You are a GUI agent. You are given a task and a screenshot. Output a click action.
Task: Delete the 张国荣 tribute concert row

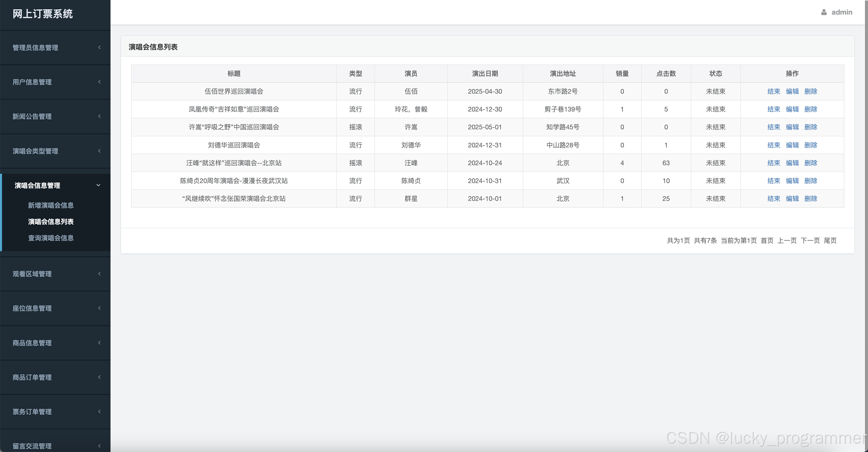pos(811,199)
